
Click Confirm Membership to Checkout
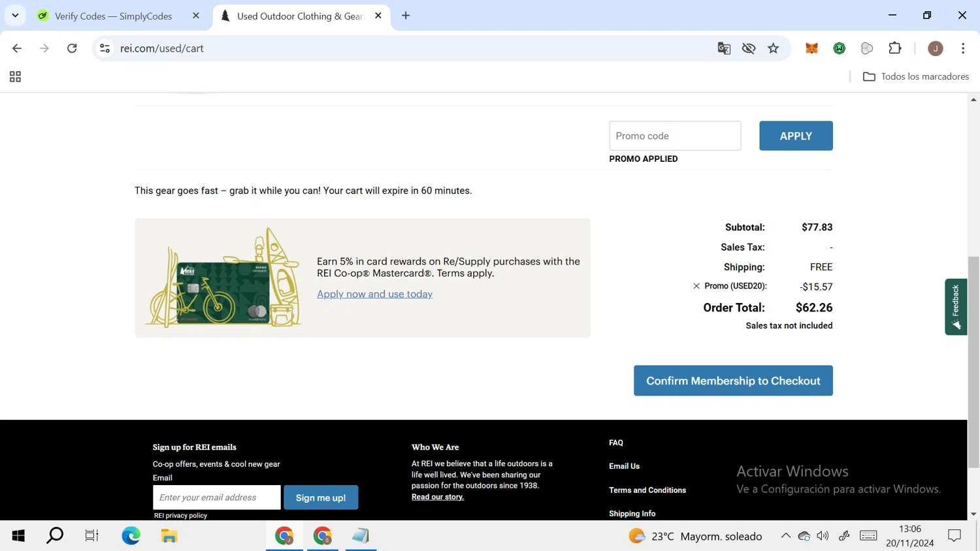[733, 381]
